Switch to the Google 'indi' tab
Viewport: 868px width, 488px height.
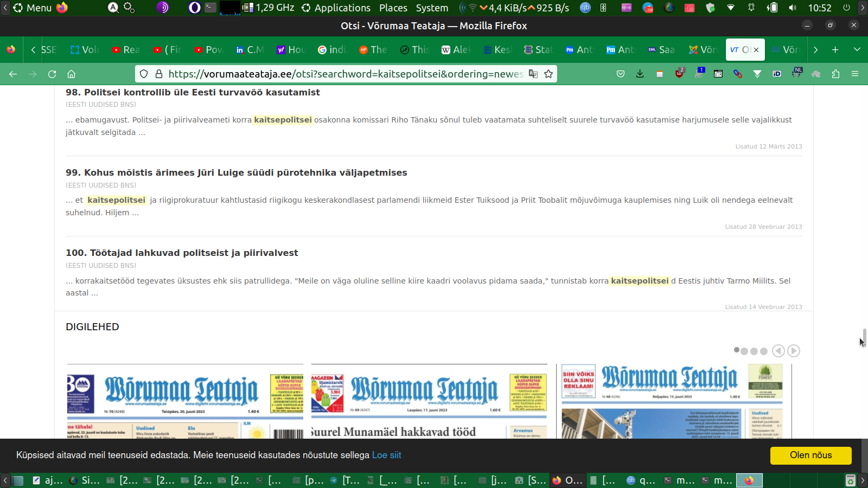click(x=332, y=49)
